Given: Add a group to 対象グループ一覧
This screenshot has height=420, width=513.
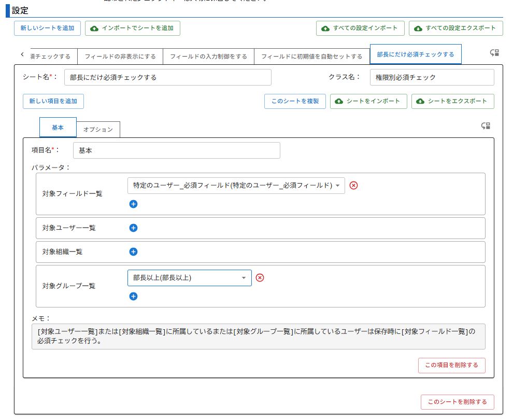Looking at the screenshot, I should tap(134, 296).
